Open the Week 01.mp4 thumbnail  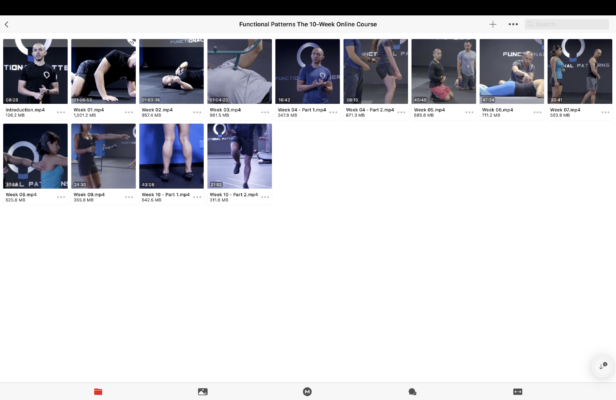pyautogui.click(x=103, y=71)
